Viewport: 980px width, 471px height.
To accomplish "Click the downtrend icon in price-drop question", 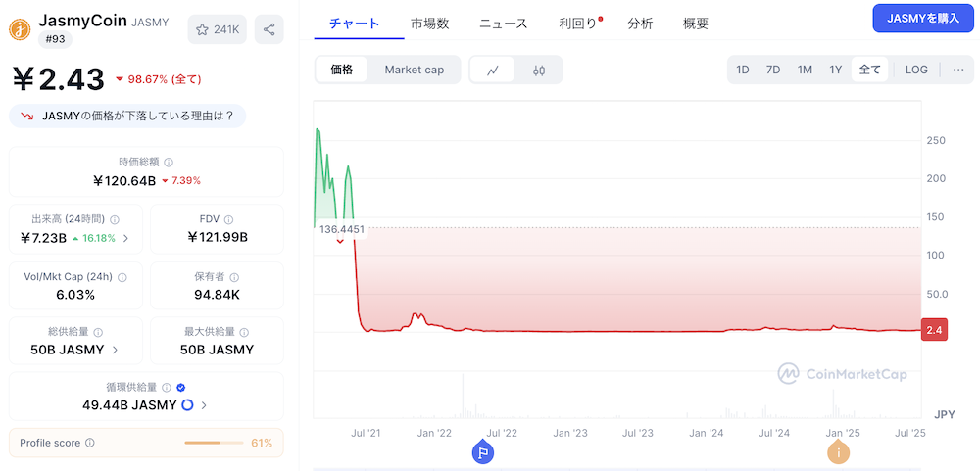I will click(26, 116).
